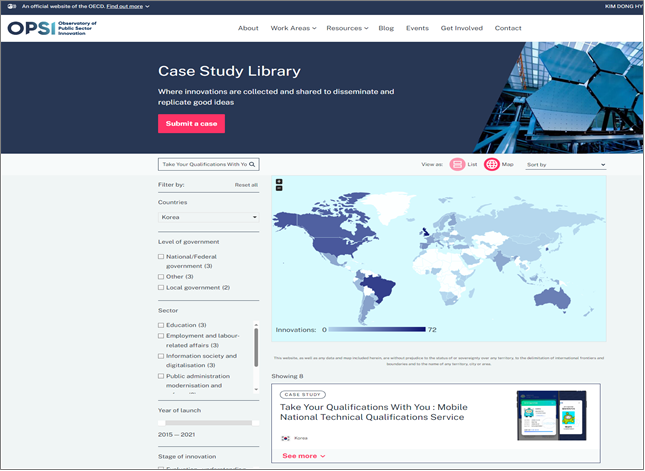This screenshot has width=645, height=471.
Task: Expand See more on the case study
Action: [x=304, y=456]
